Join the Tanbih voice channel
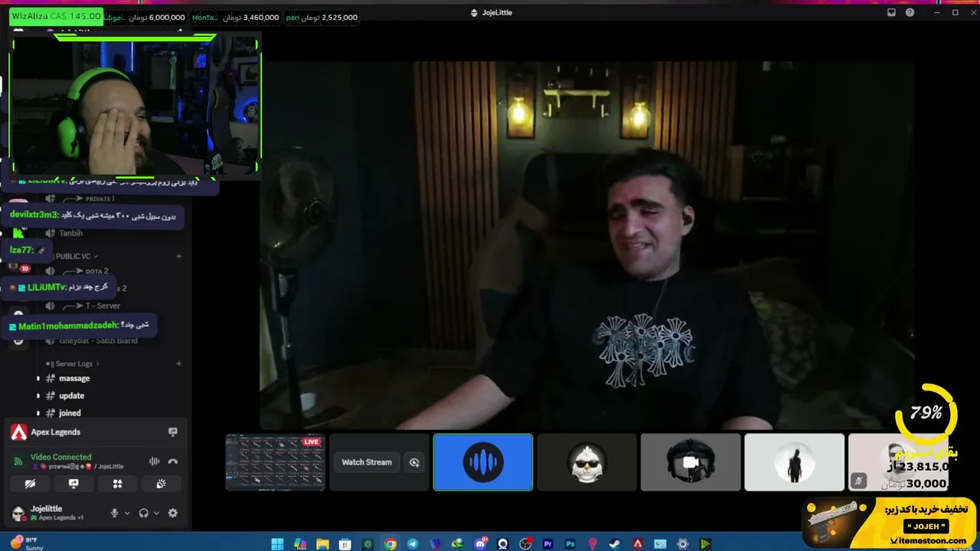The height and width of the screenshot is (551, 980). (70, 233)
